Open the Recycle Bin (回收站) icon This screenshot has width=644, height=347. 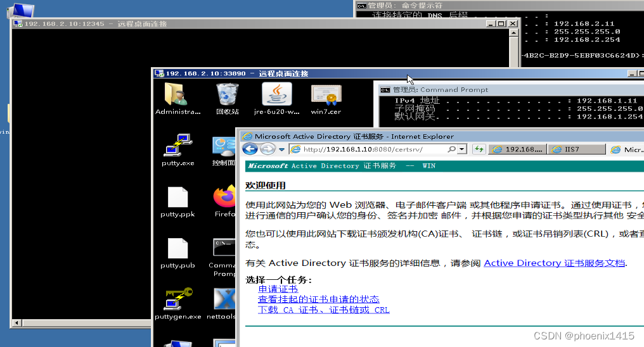(x=228, y=98)
